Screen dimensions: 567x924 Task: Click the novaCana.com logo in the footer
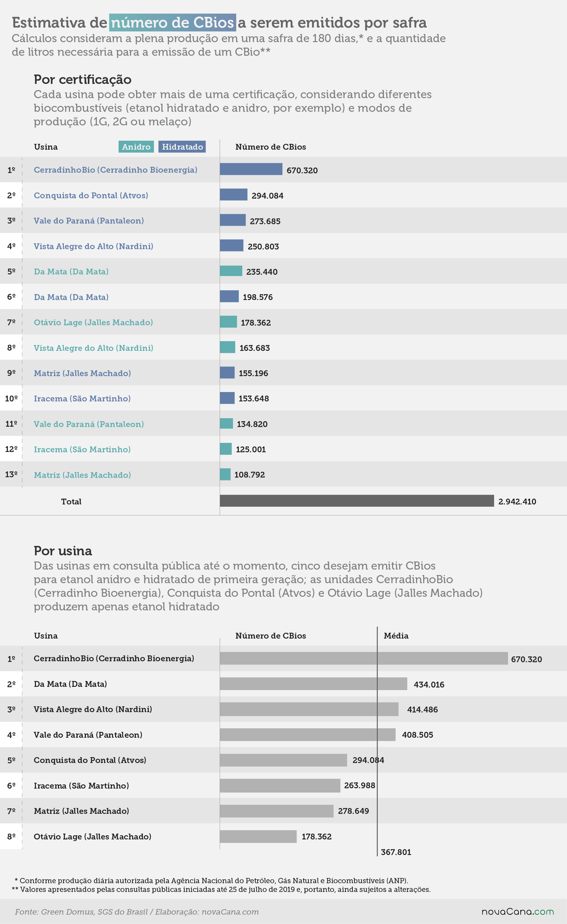tap(517, 912)
